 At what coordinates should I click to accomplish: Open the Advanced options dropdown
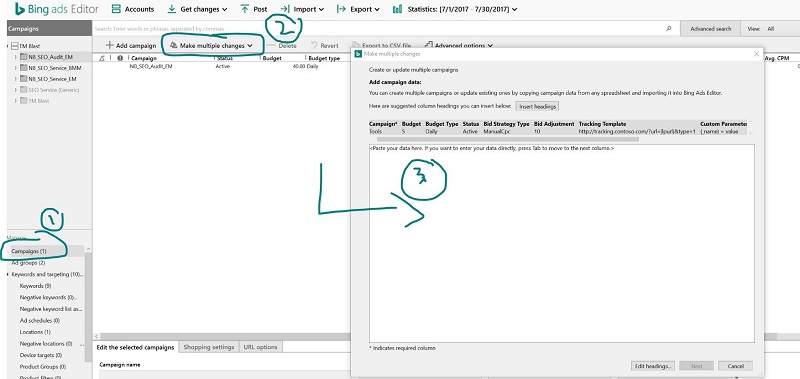click(459, 45)
